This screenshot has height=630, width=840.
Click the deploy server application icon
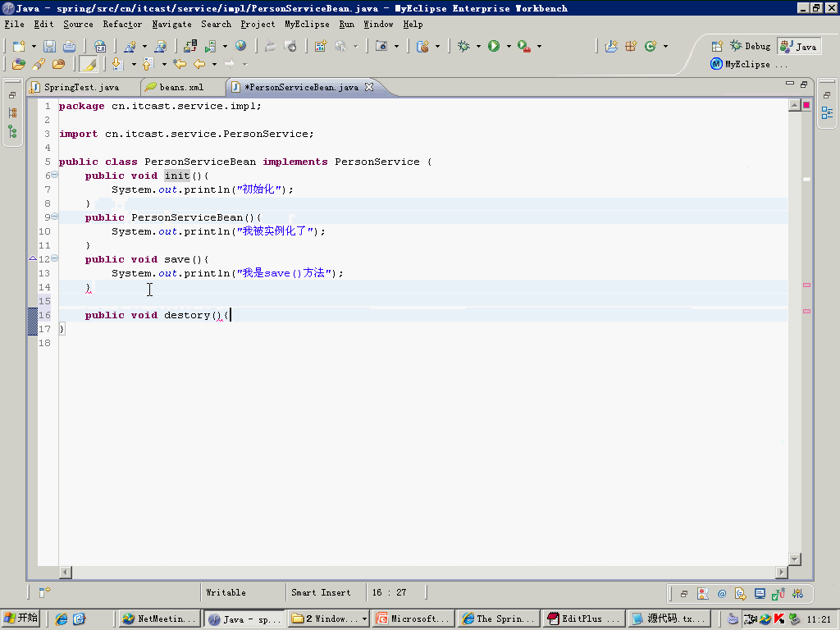click(190, 47)
